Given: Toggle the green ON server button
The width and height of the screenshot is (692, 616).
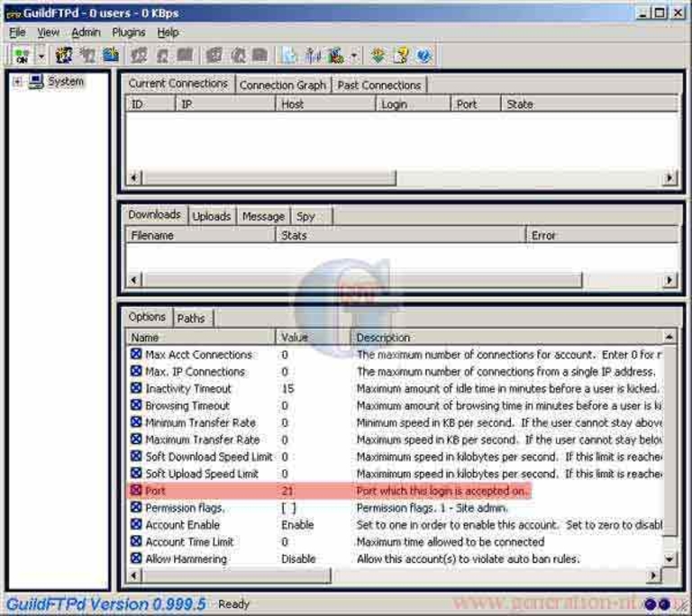Looking at the screenshot, I should 22,56.
